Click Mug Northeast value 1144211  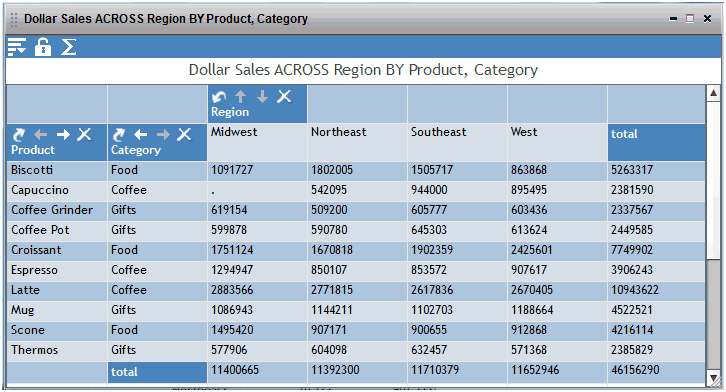(332, 310)
